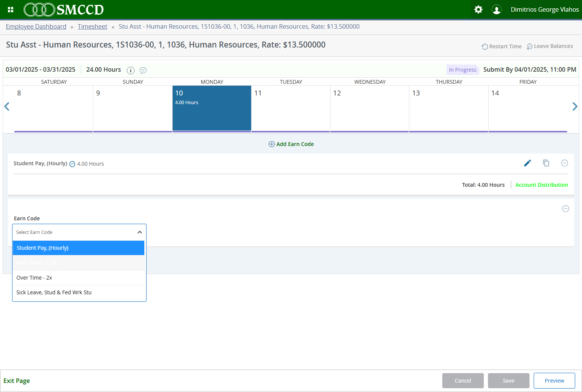Click the Save button
Screen dimensions: 582x392
pos(509,381)
